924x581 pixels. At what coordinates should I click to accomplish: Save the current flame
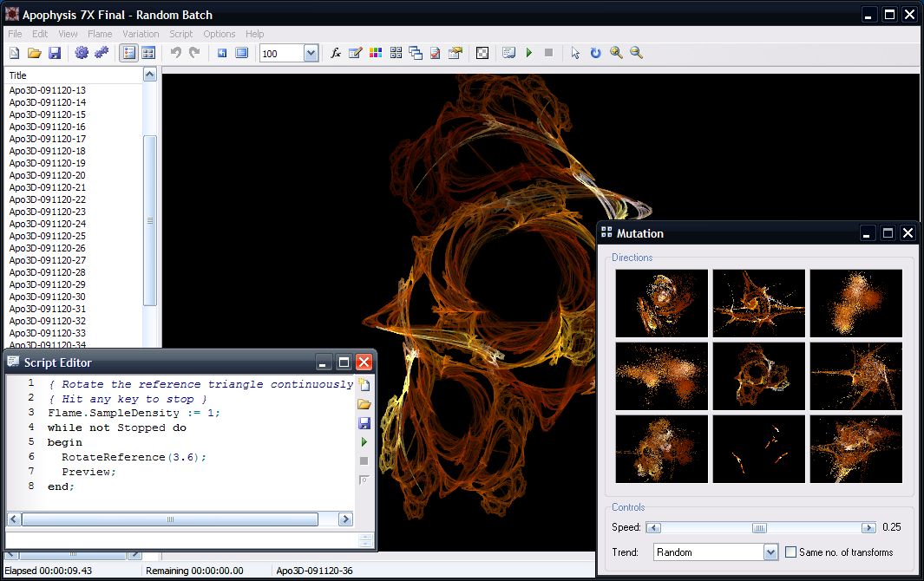56,53
